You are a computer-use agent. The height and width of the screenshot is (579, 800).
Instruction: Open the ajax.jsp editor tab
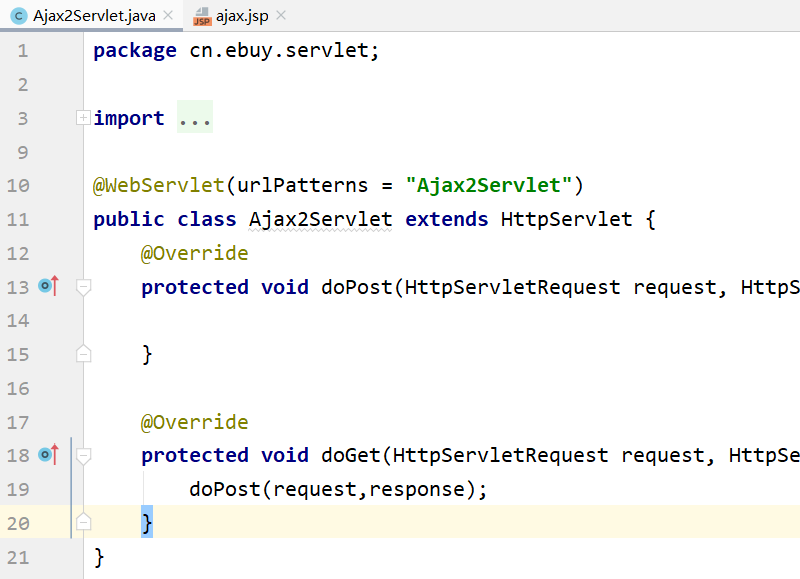(239, 16)
